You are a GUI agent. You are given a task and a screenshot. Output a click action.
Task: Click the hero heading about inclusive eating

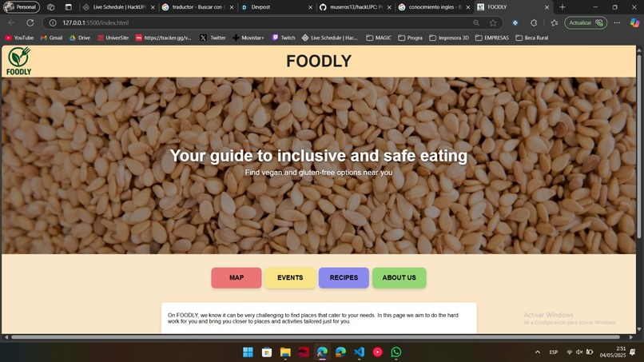click(319, 156)
